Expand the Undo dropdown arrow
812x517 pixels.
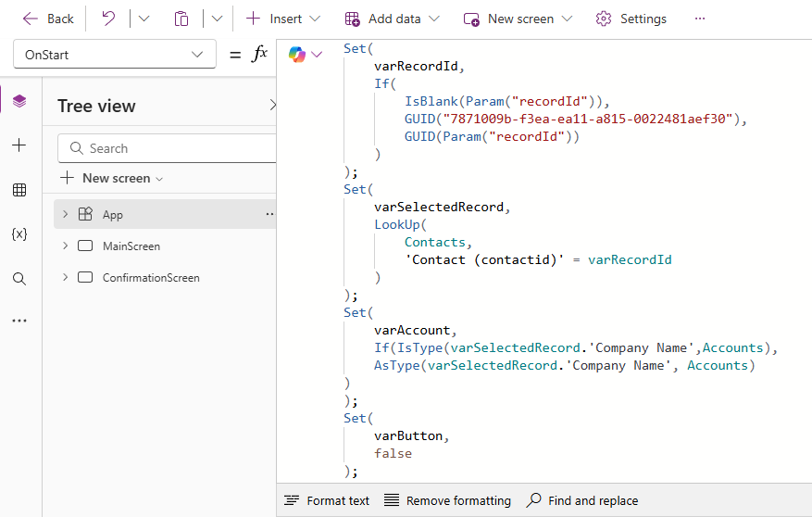pos(144,19)
